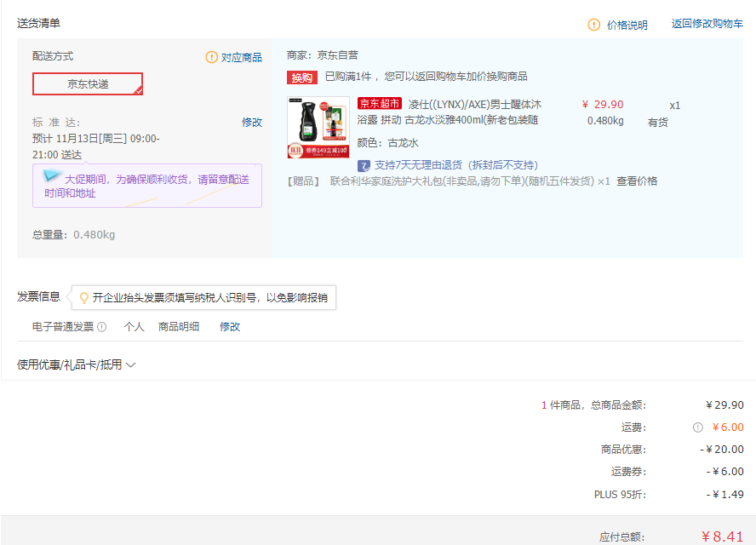Click the 商品优惠 -¥20.00 value
Viewport: 756px width, 545px height.
click(x=722, y=450)
